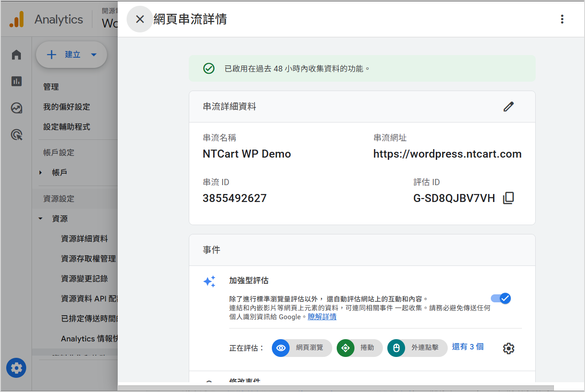Go to Home in left sidebar
This screenshot has height=392, width=585.
click(16, 55)
